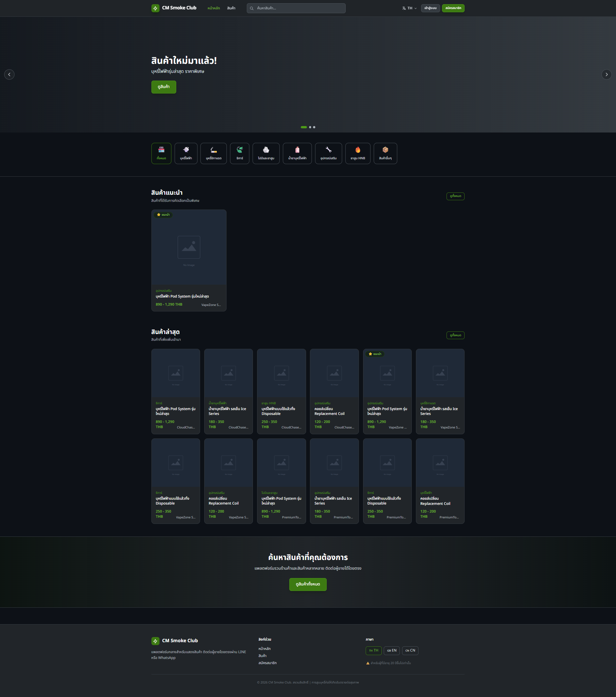The height and width of the screenshot is (697, 616).
Task: Jump to the middle carousel dot
Action: tap(310, 127)
